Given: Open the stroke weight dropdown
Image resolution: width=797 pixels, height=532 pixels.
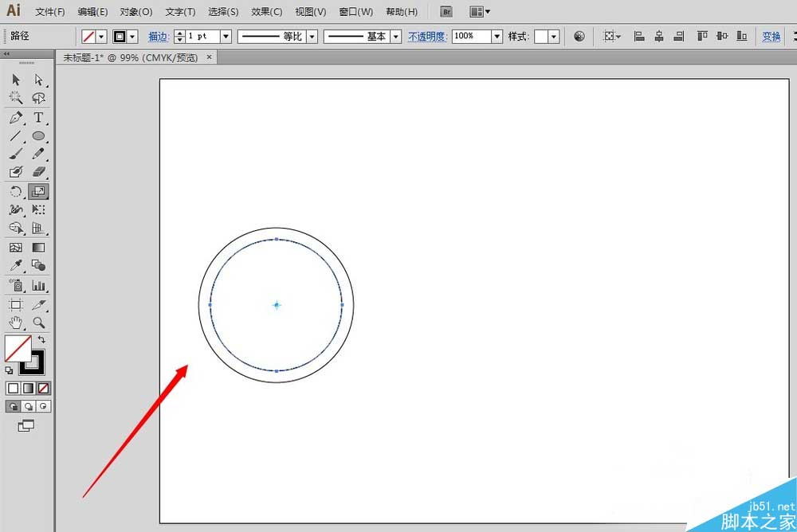Looking at the screenshot, I should [x=226, y=37].
